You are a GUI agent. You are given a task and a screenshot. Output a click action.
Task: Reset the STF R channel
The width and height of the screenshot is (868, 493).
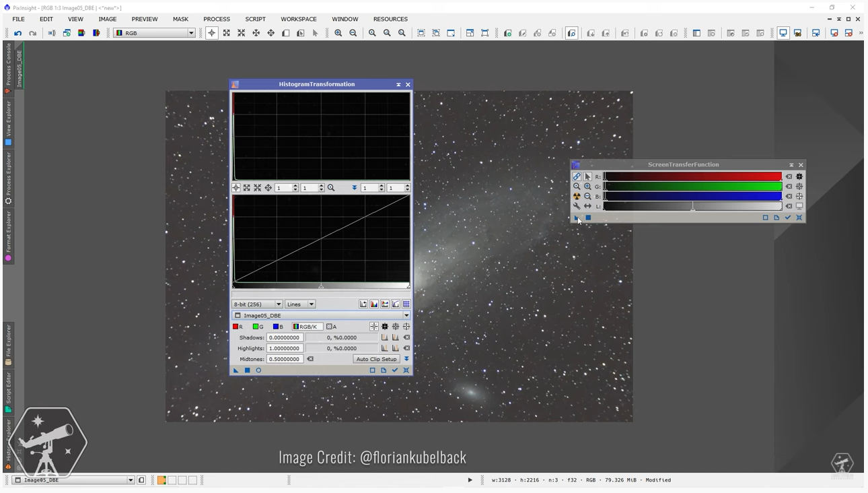click(x=789, y=176)
